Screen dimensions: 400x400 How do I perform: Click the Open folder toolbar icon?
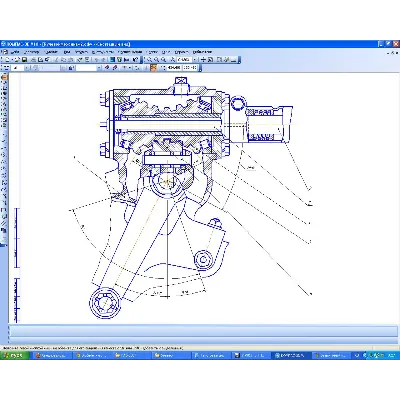pyautogui.click(x=18, y=60)
